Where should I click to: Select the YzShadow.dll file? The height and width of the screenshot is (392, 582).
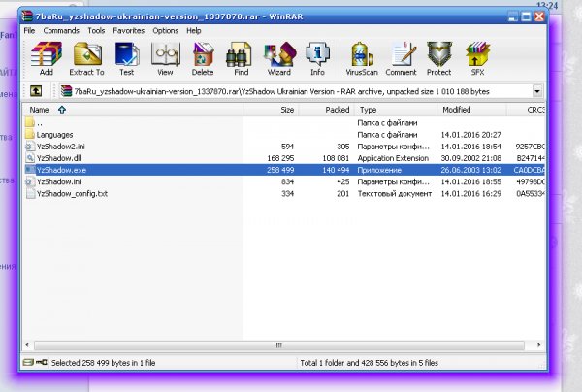click(284, 158)
